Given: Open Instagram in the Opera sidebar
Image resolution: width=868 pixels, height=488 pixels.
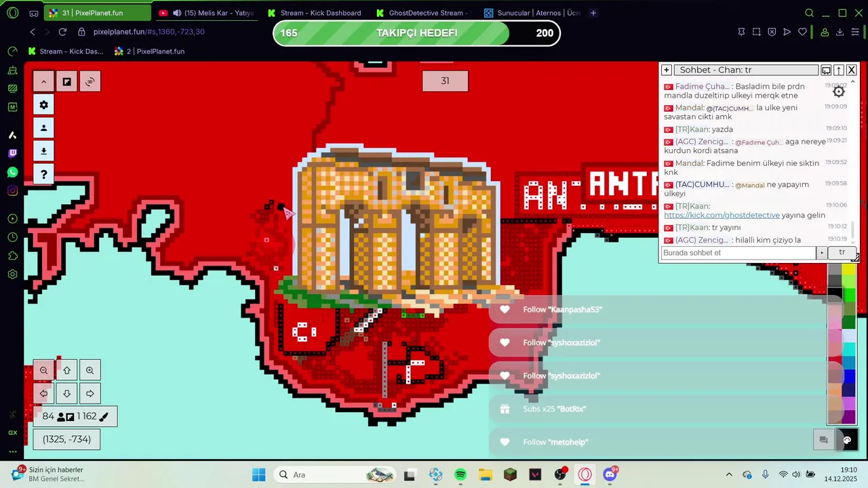Looking at the screenshot, I should [12, 191].
